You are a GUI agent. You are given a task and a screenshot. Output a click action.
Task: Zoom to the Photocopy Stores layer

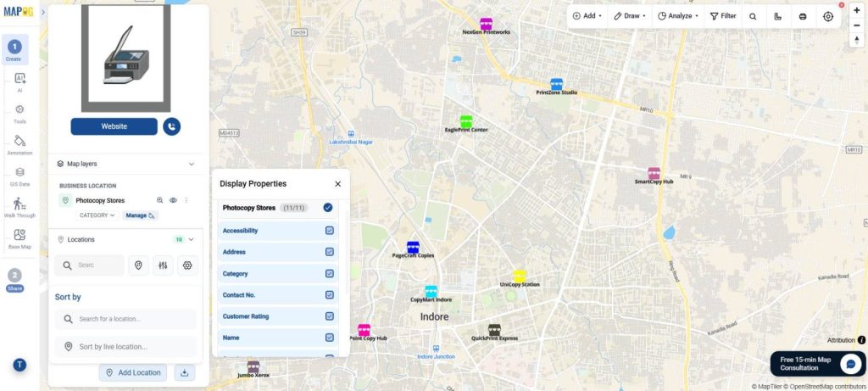159,200
